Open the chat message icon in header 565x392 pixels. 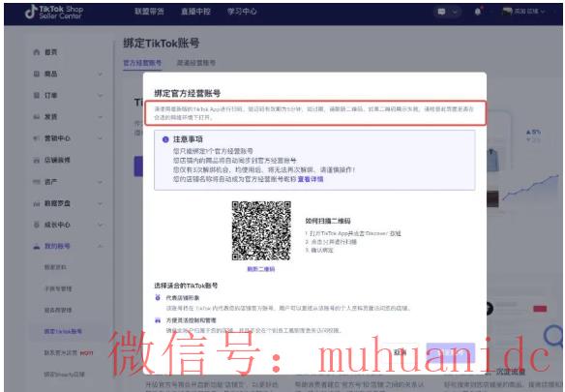441,12
